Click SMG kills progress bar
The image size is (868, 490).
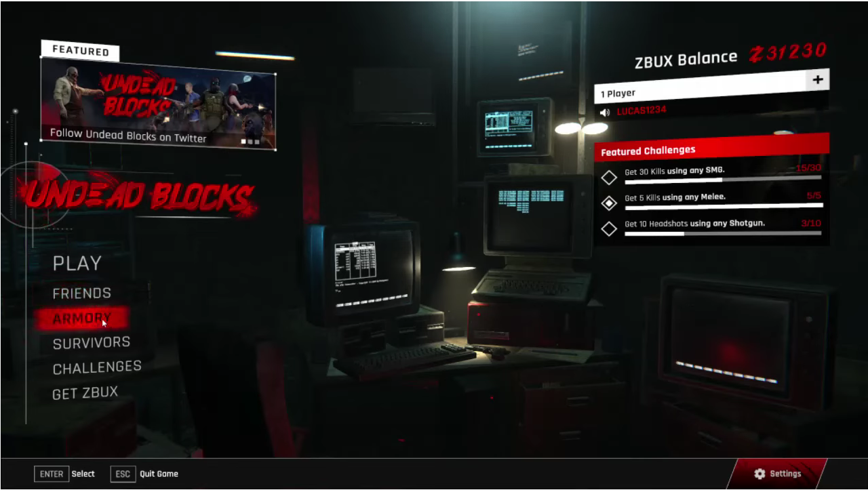723,180
